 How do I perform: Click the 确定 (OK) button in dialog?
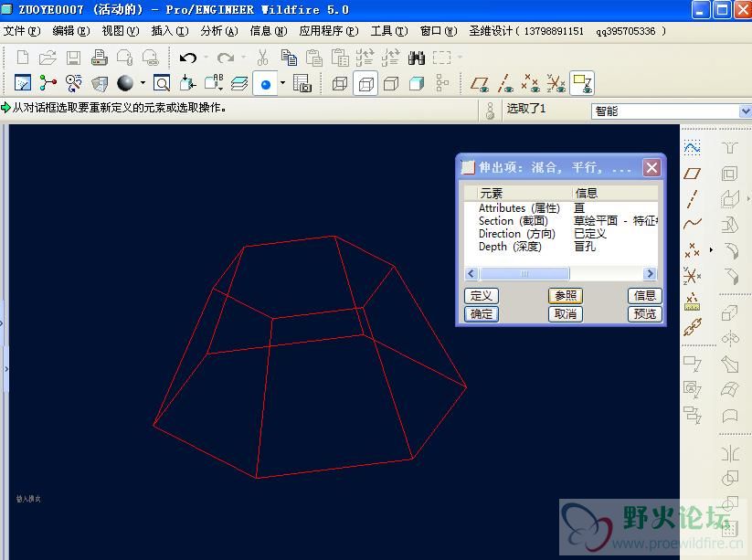(x=482, y=314)
